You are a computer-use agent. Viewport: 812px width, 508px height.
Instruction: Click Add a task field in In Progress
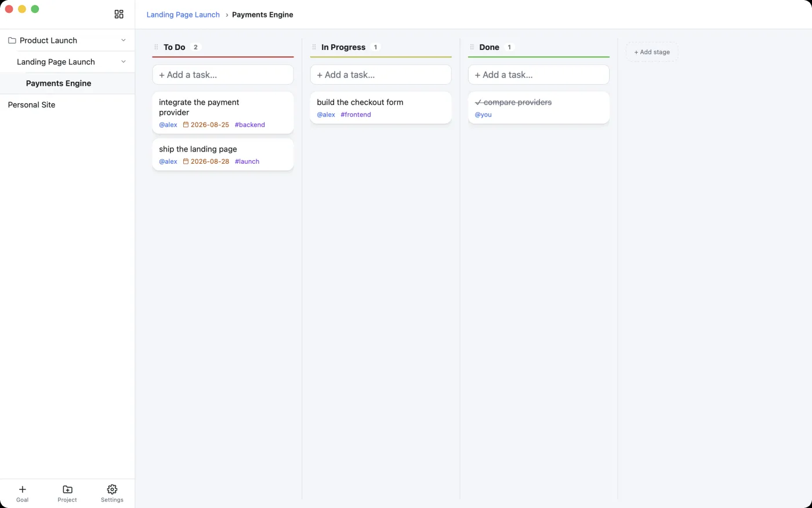coord(380,75)
